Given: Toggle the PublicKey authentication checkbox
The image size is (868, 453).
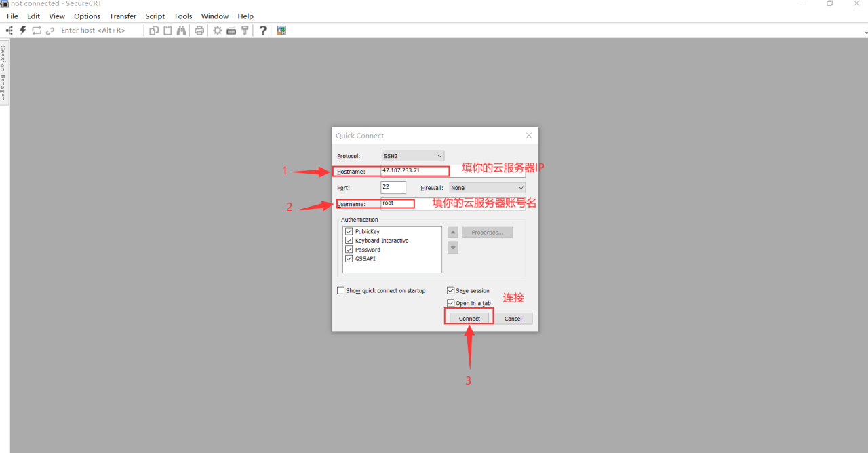Looking at the screenshot, I should [x=349, y=231].
